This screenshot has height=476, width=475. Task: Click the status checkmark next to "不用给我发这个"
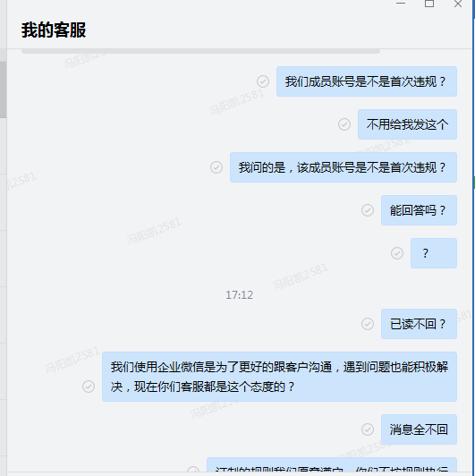tap(344, 124)
